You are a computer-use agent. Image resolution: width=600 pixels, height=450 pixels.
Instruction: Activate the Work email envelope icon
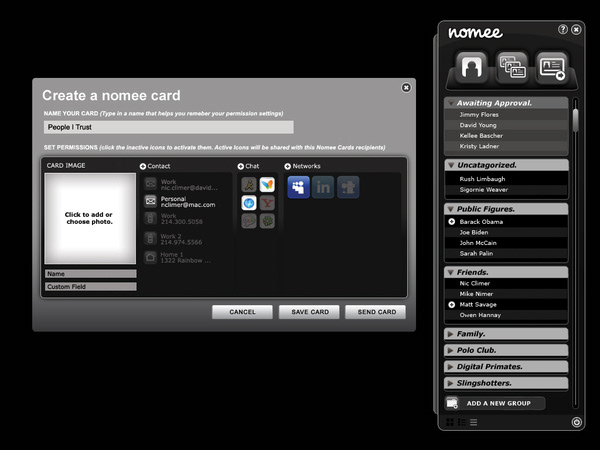(x=150, y=184)
